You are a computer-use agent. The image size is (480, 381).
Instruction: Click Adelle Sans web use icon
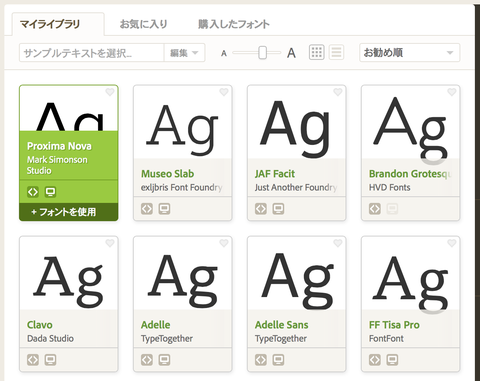tap(261, 360)
